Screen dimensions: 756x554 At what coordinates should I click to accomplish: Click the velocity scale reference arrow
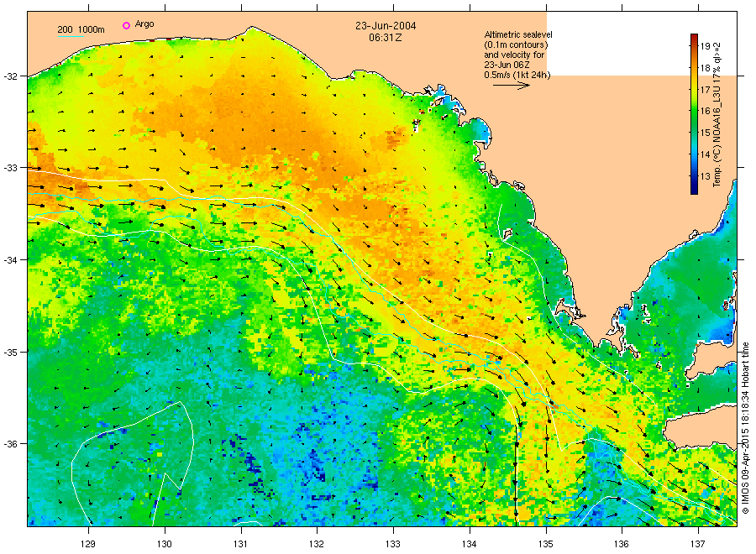point(512,86)
